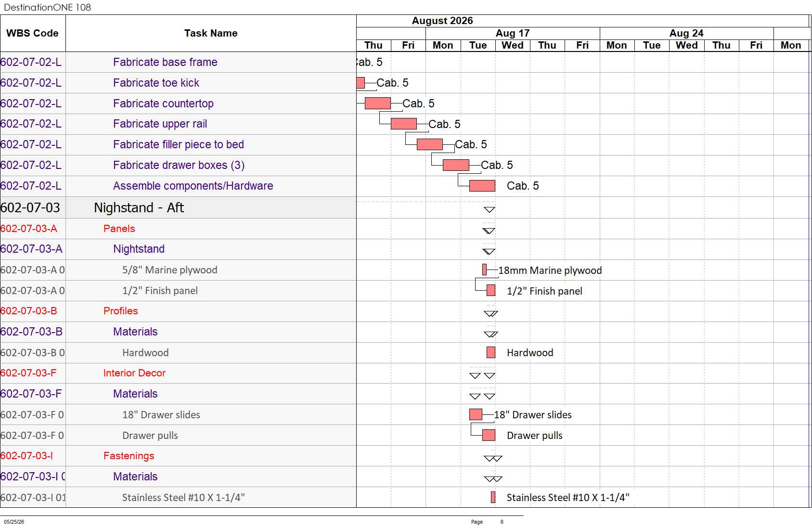The image size is (812, 528).
Task: Click the Task Name column header
Action: pos(211,33)
